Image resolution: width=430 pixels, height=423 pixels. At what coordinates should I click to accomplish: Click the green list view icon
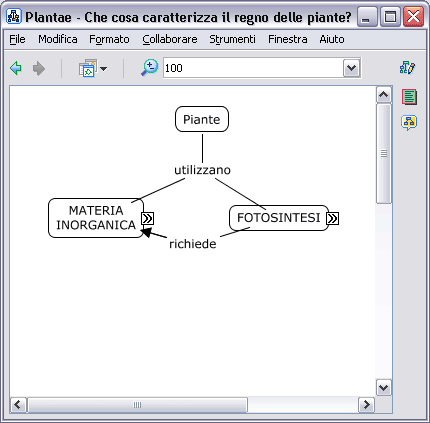(409, 97)
